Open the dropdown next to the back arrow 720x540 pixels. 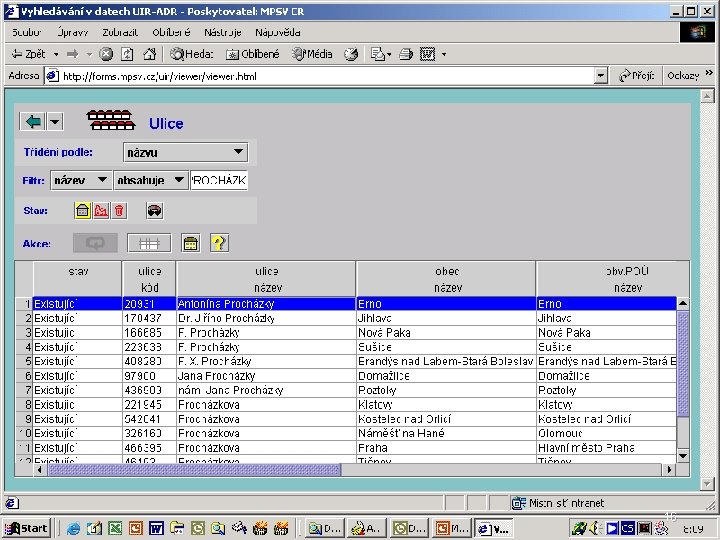coord(54,121)
